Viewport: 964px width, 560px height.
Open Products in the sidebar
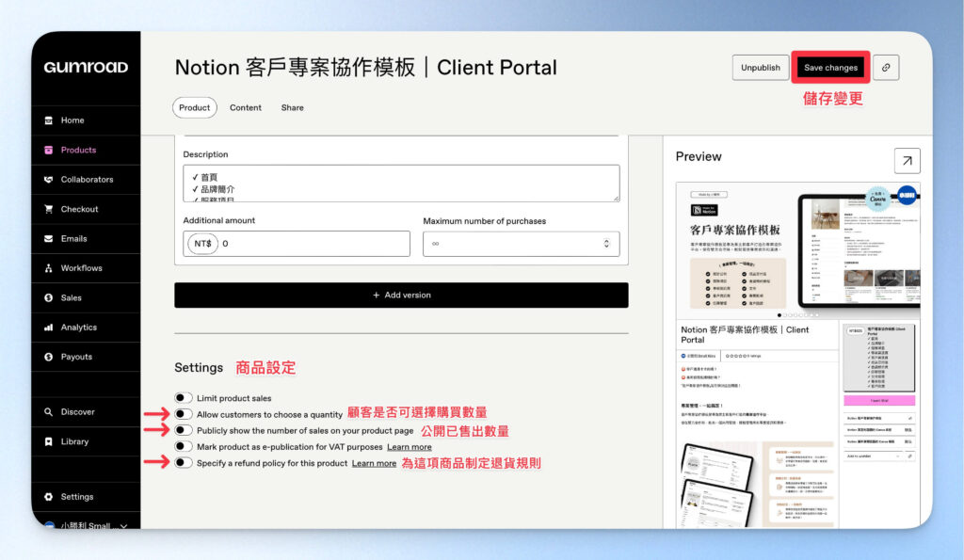click(x=86, y=150)
